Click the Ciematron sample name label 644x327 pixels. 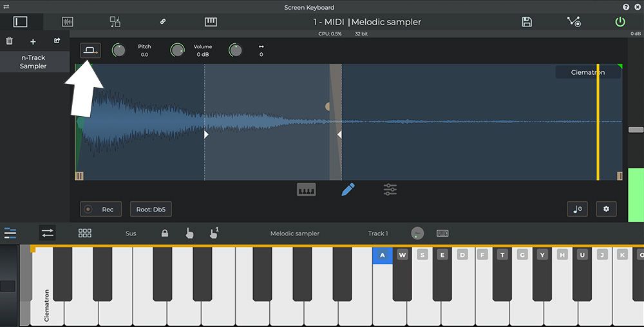588,72
